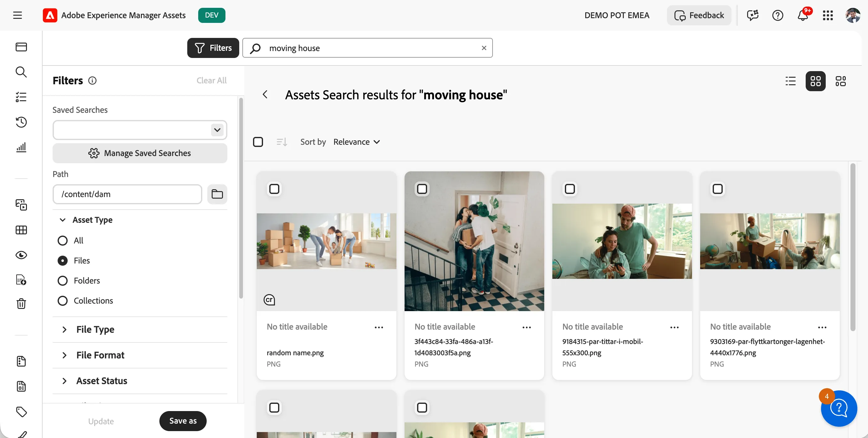The height and width of the screenshot is (438, 868).
Task: Check the 9303169-par-flyttkartonger card checkbox
Action: click(718, 189)
